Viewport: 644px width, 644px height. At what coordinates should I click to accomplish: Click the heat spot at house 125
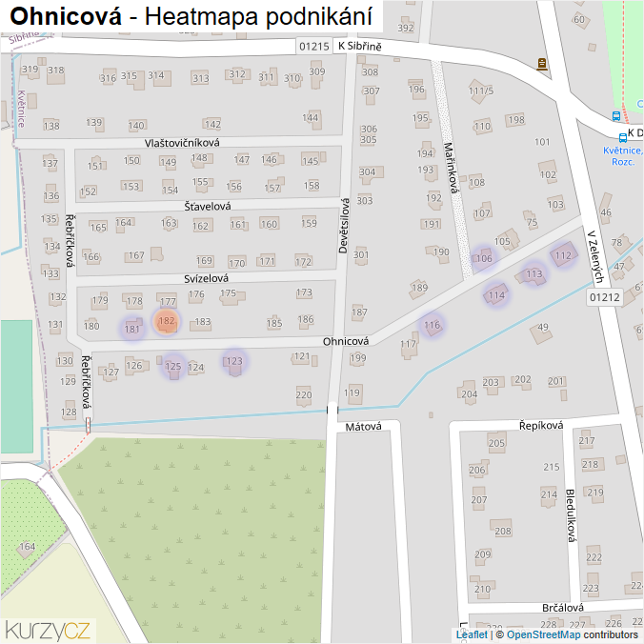pos(173,366)
